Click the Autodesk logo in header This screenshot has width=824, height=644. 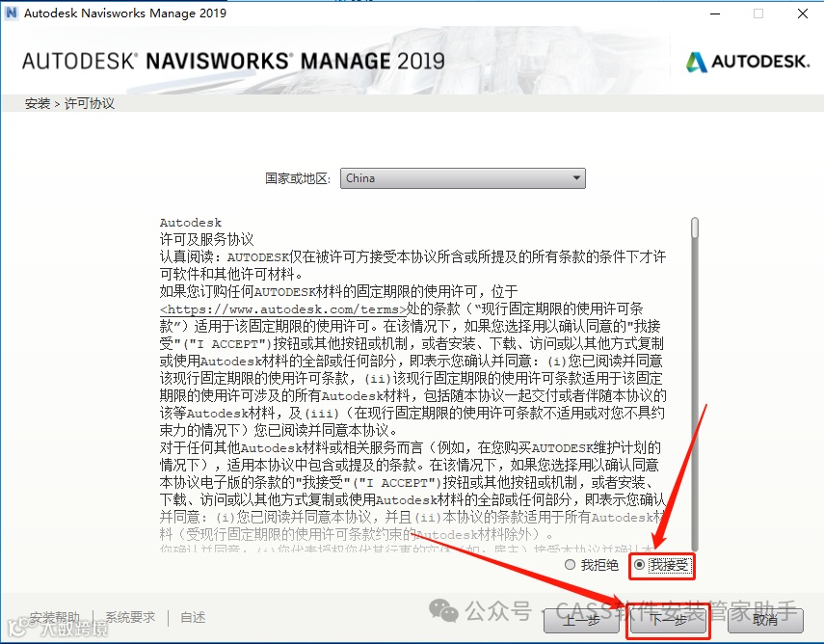(748, 62)
